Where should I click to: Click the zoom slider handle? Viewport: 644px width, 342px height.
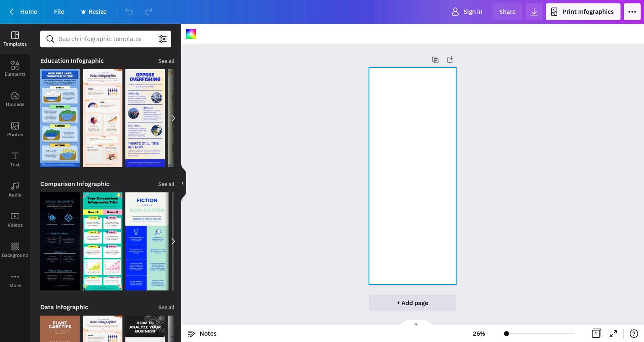[506, 334]
